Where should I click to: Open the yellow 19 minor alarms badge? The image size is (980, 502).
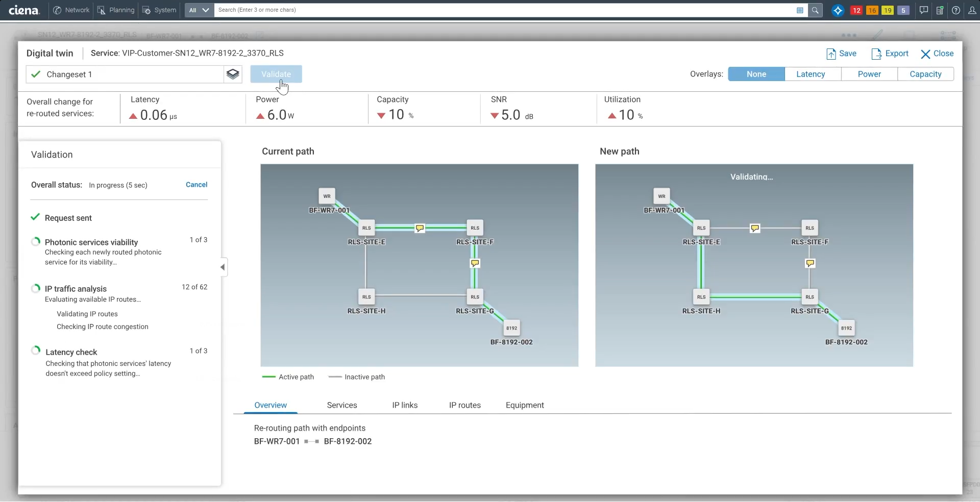tap(888, 10)
